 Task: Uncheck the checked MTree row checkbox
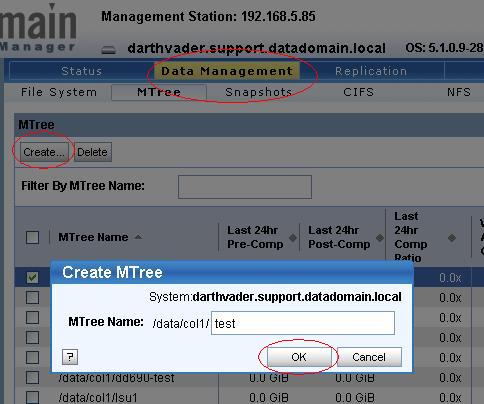32,277
